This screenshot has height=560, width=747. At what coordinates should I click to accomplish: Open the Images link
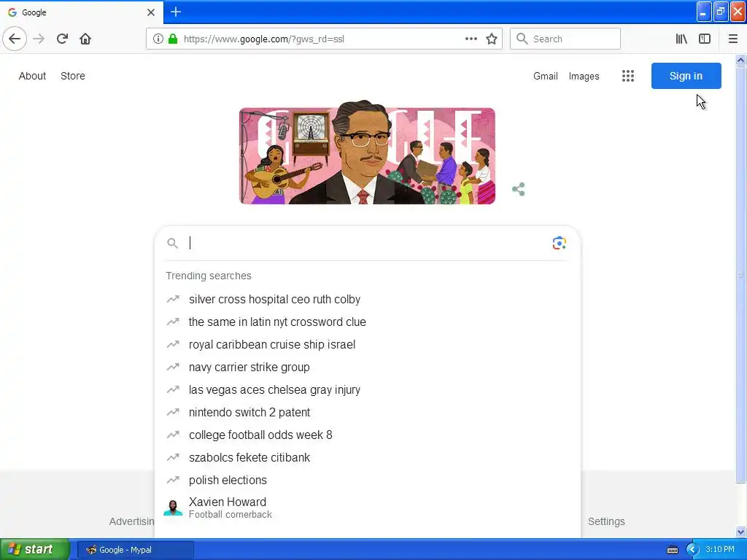pos(584,76)
